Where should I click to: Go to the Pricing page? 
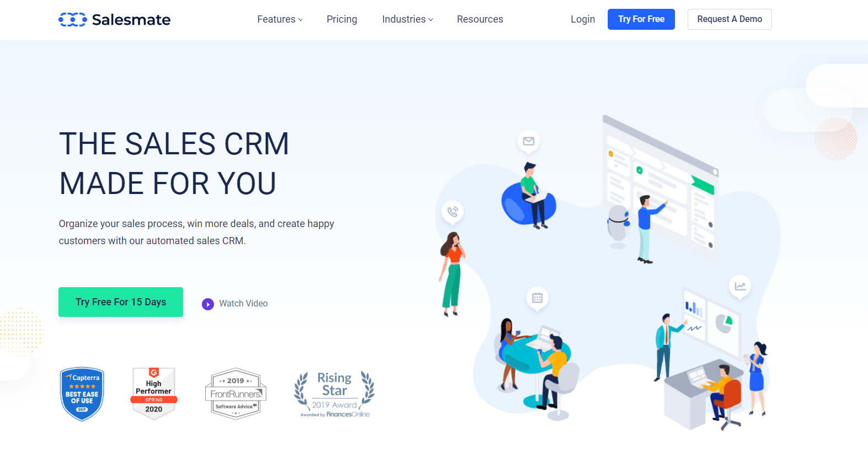point(342,19)
